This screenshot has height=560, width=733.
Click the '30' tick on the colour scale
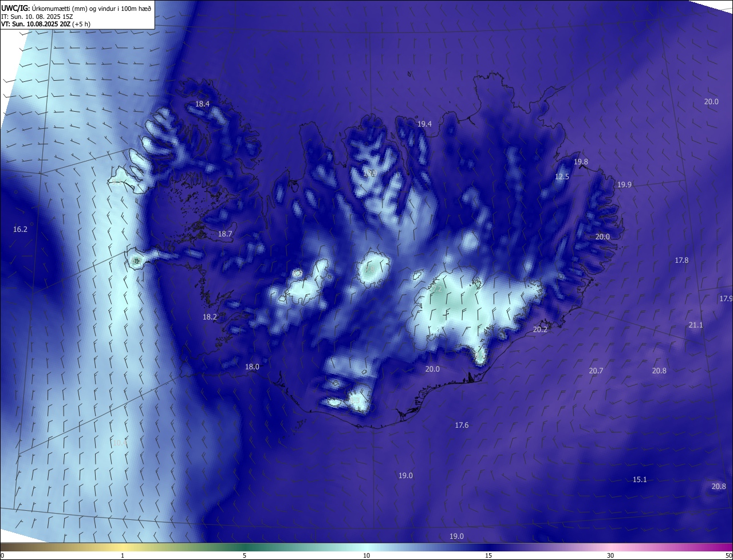click(610, 555)
